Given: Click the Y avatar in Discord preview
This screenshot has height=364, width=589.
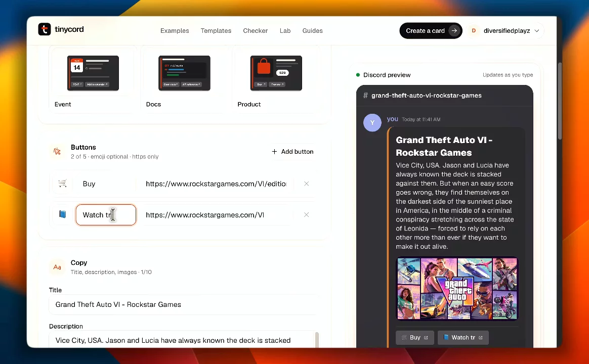Looking at the screenshot, I should pyautogui.click(x=372, y=123).
